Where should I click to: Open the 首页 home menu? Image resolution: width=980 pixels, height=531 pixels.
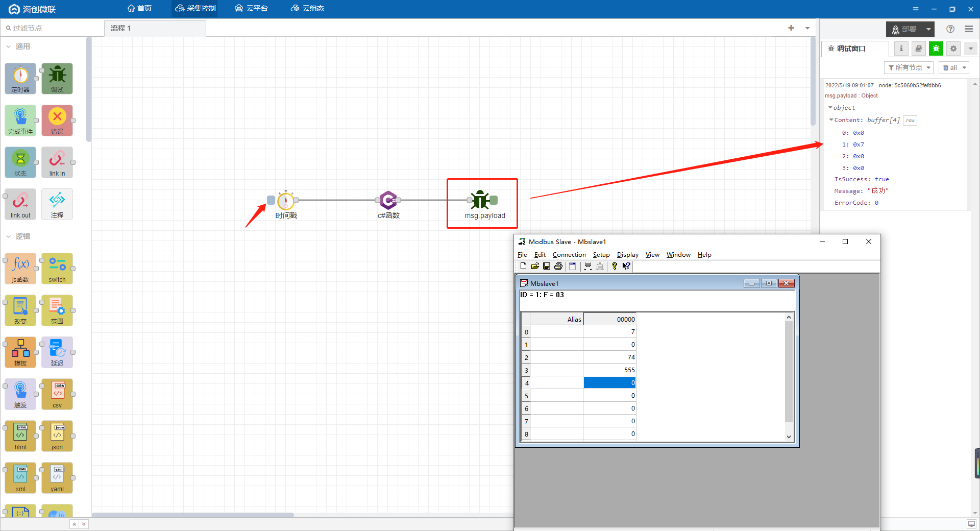[x=140, y=8]
